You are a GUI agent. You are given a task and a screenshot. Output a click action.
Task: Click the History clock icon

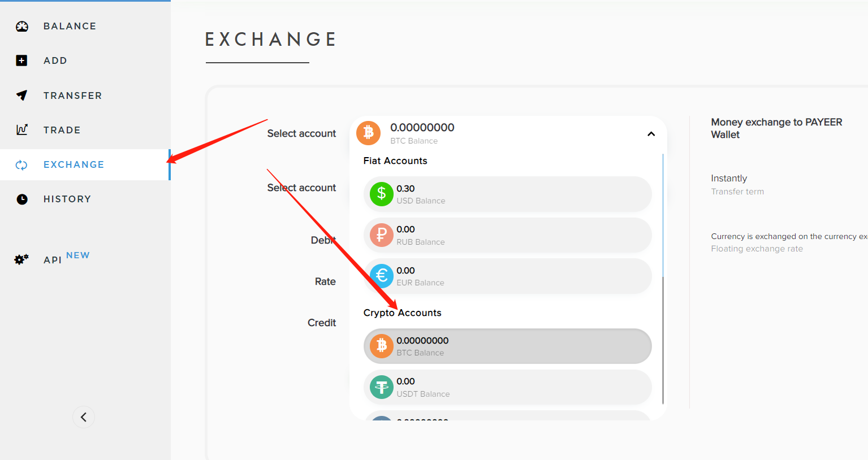pos(22,199)
